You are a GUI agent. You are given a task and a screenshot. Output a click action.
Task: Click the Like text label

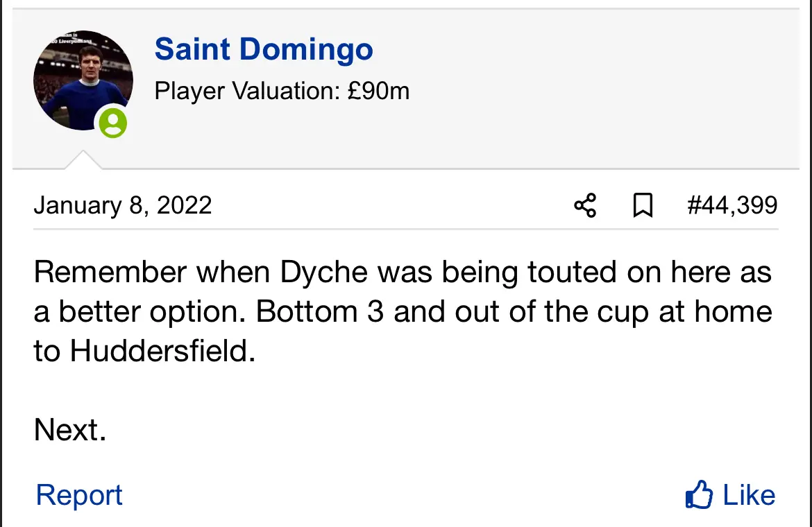point(749,495)
